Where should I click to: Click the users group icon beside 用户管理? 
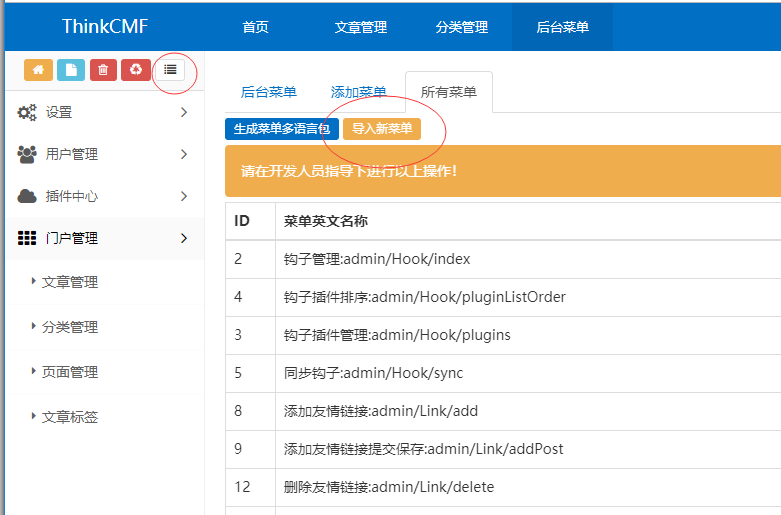(27, 155)
